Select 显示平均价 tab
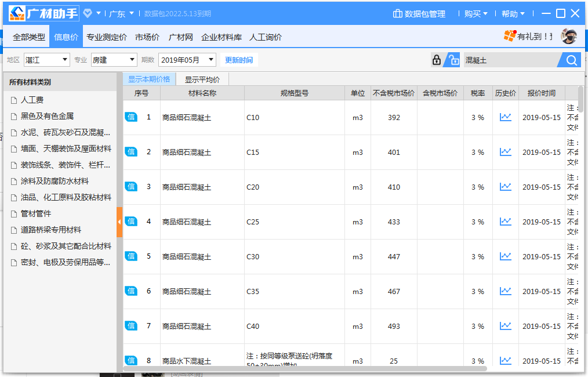Image resolution: width=588 pixels, height=377 pixels. (202, 79)
